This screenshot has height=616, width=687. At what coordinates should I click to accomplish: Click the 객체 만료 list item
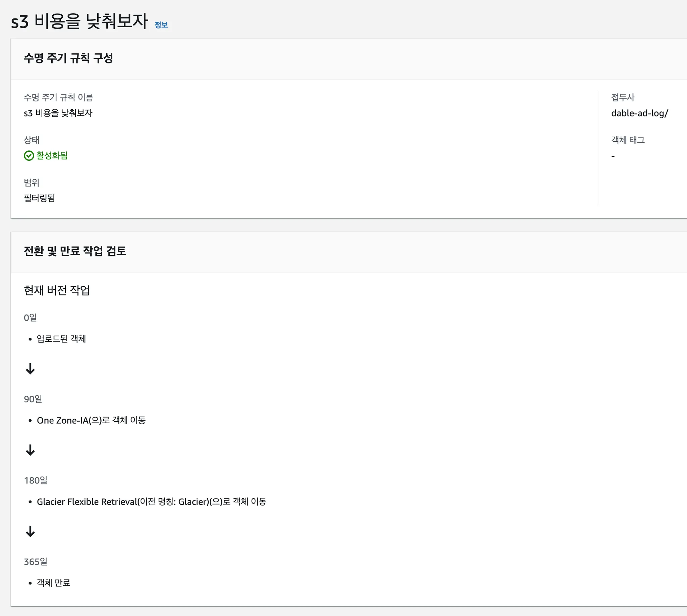pyautogui.click(x=53, y=583)
